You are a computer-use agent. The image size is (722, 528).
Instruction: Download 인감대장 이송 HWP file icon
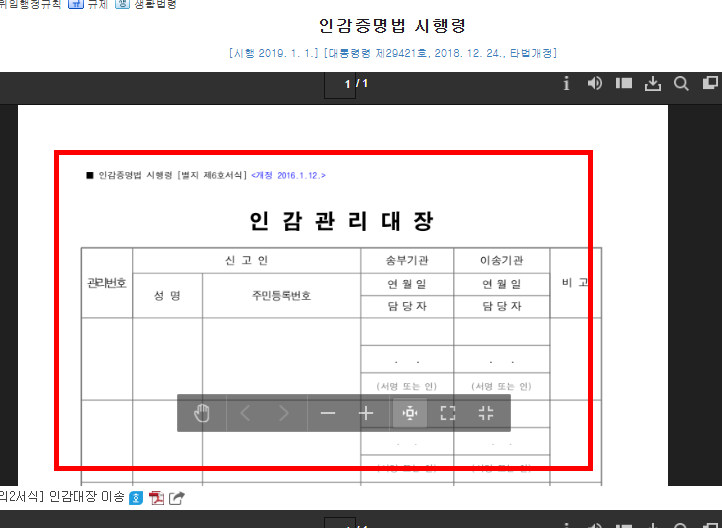[136, 498]
